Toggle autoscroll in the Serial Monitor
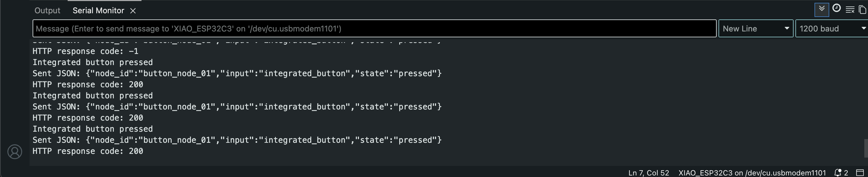Viewport: 868px width, 177px height. pos(822,10)
